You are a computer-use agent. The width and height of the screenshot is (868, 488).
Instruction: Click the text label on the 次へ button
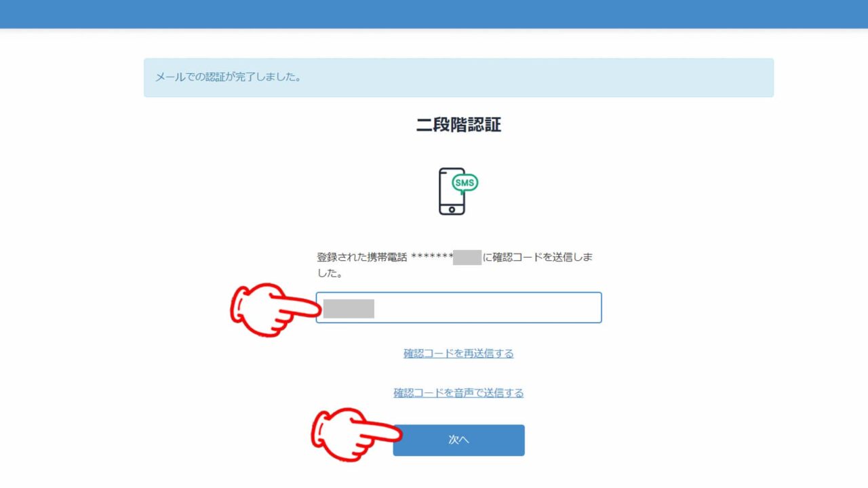point(458,440)
